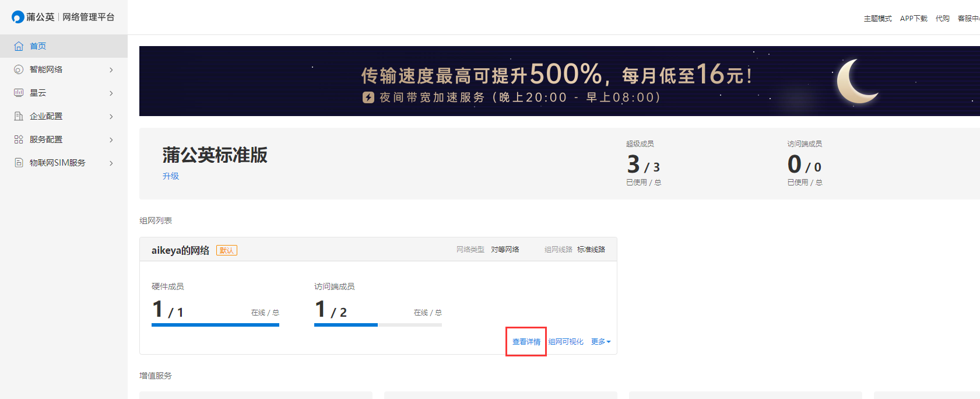Click the 标准线路 line value
This screenshot has height=399, width=980.
pyautogui.click(x=591, y=250)
